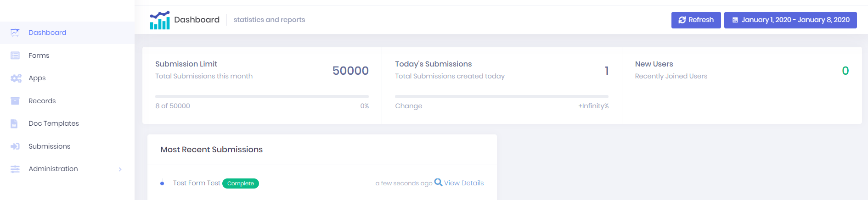Open the View Details link

click(x=464, y=183)
